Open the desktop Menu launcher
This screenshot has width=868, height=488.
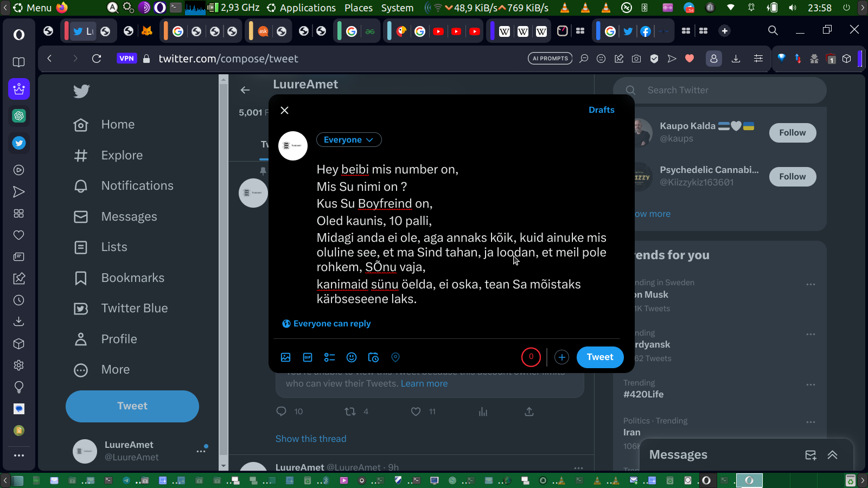33,8
